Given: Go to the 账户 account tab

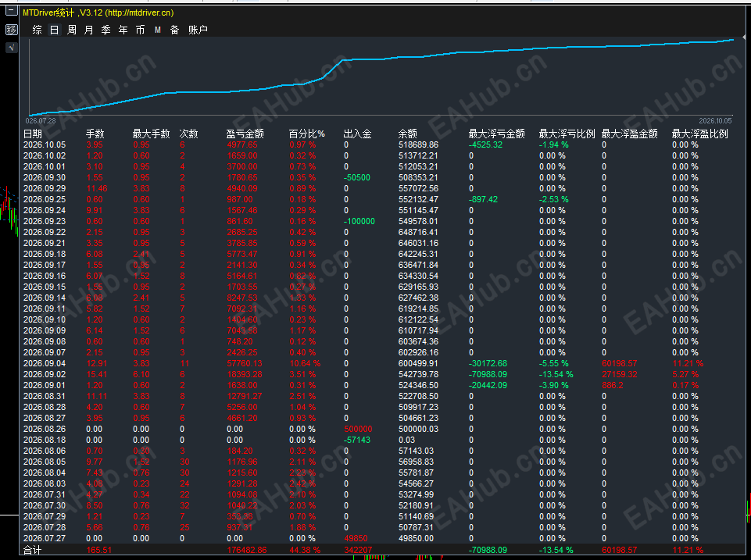Looking at the screenshot, I should tap(198, 30).
